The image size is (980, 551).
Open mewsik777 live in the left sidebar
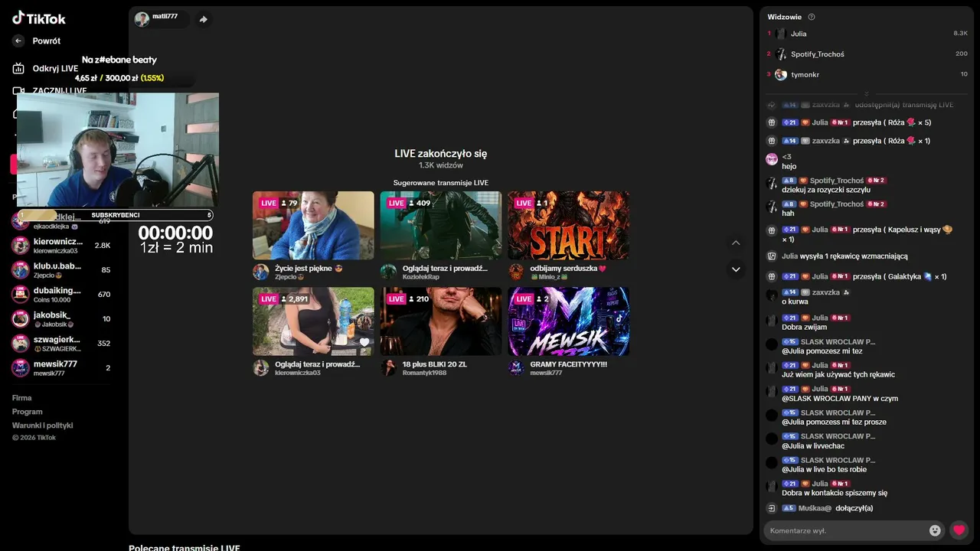click(x=63, y=367)
